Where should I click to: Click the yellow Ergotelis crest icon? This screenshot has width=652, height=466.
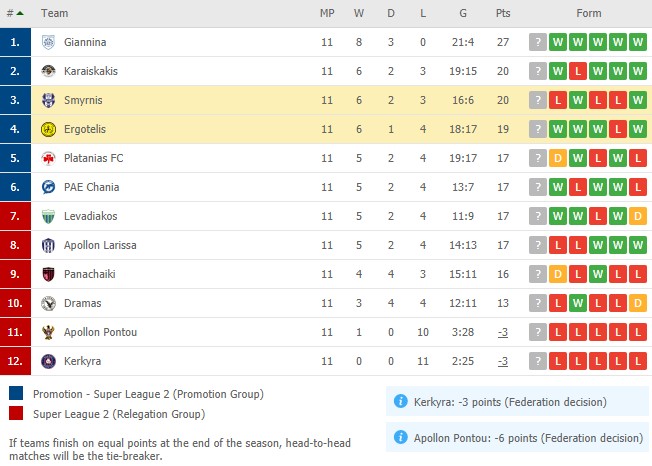pos(48,129)
